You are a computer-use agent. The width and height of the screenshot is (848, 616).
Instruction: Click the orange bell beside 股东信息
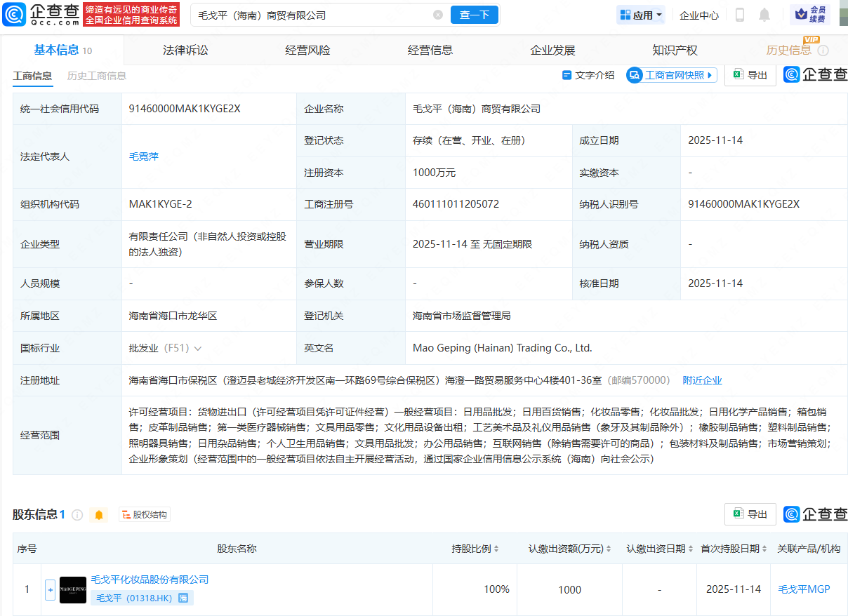click(99, 515)
